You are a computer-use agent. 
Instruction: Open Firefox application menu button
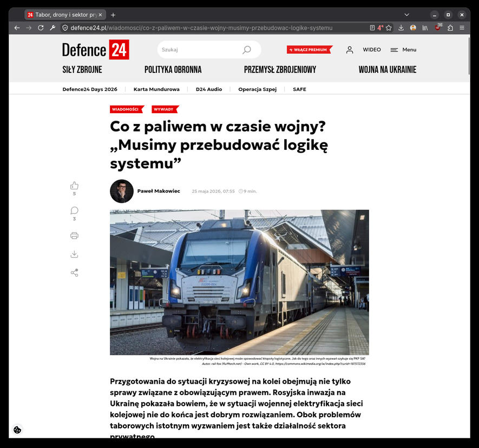462,28
